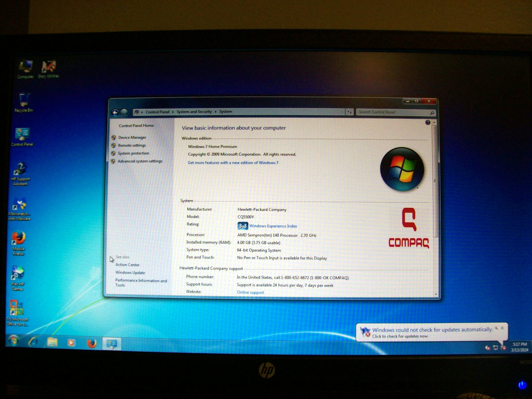The height and width of the screenshot is (399, 532).
Task: Select the Control Panel taskbar button
Action: [111, 344]
